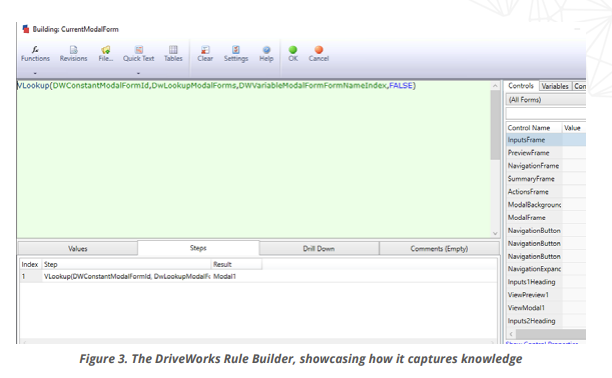
Task: Open the Tables tool
Action: (173, 54)
